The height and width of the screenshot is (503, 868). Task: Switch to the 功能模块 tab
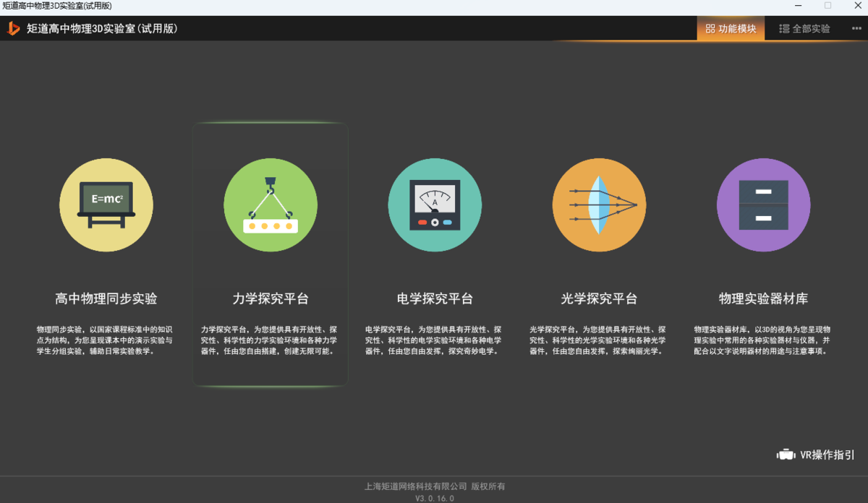click(x=731, y=29)
